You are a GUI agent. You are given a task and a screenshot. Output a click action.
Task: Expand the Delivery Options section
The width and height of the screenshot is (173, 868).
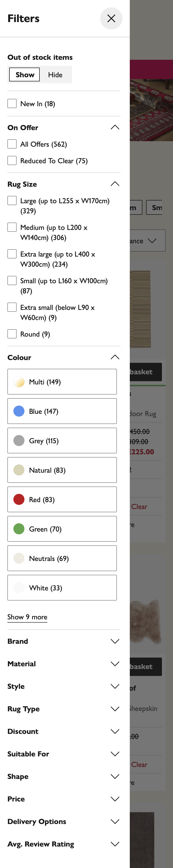point(115,822)
